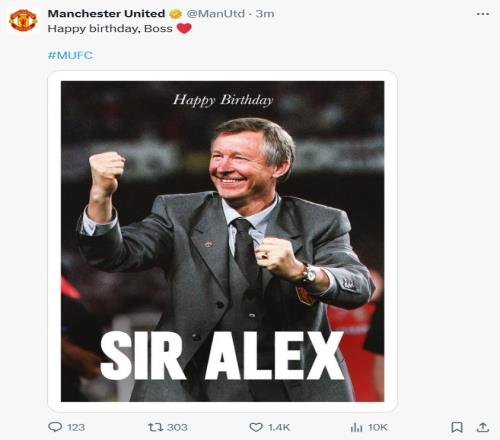The width and height of the screenshot is (500, 440).
Task: Open the #MUFC hashtag link
Action: click(70, 55)
